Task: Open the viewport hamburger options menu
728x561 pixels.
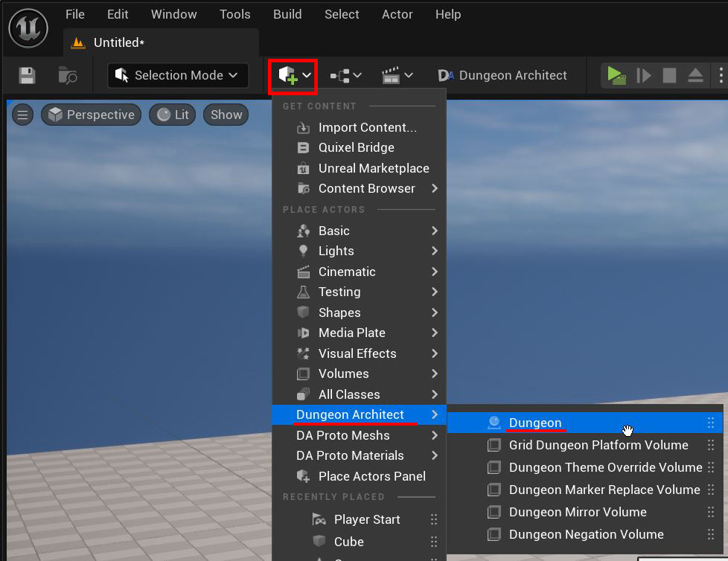Action: point(22,115)
